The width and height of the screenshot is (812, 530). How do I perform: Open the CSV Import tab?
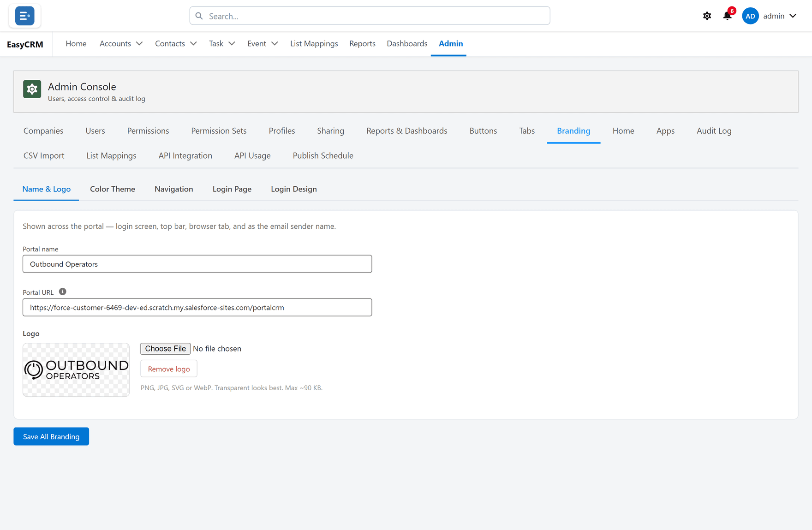coord(44,155)
